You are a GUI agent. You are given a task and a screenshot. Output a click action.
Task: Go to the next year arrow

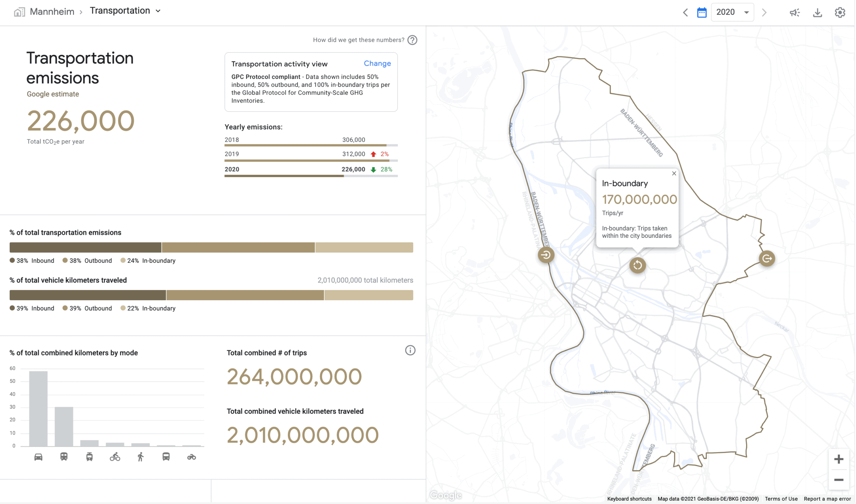[764, 13]
